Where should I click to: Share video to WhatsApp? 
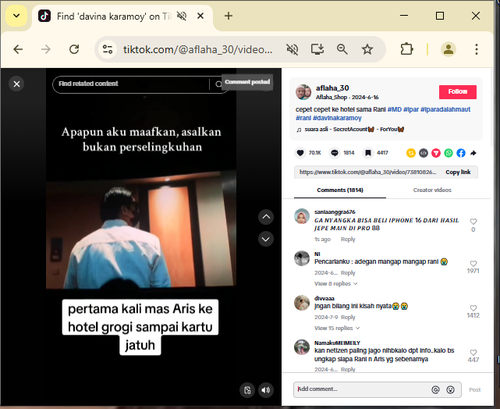tap(449, 153)
